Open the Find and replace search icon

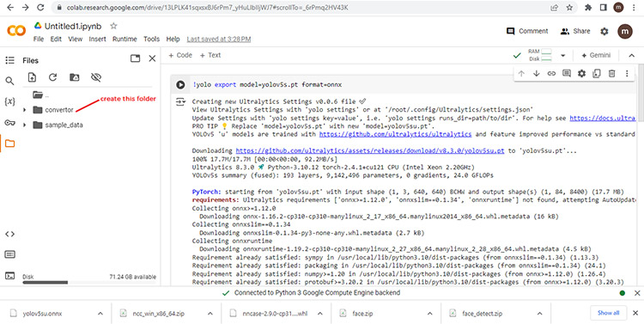coord(9,81)
